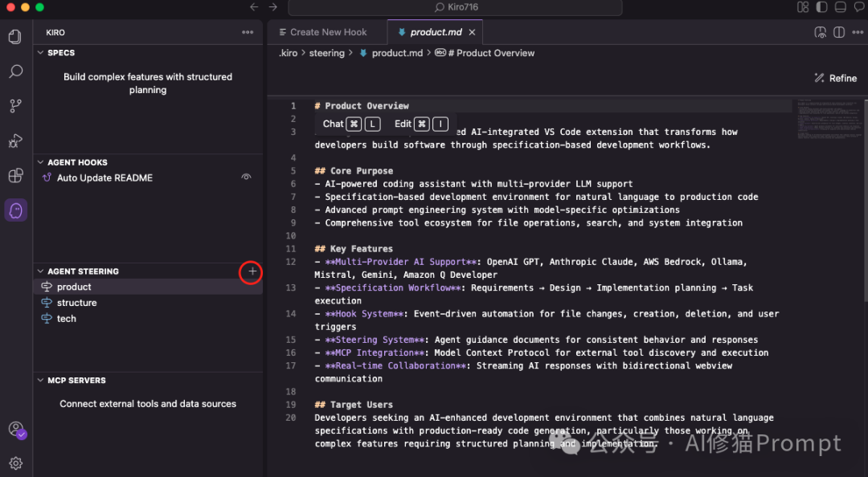868x477 pixels.
Task: Open the Search view in activity bar
Action: click(15, 71)
